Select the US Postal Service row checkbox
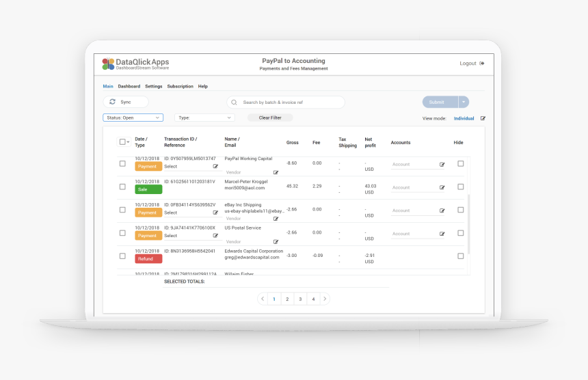588x380 pixels. click(x=122, y=233)
